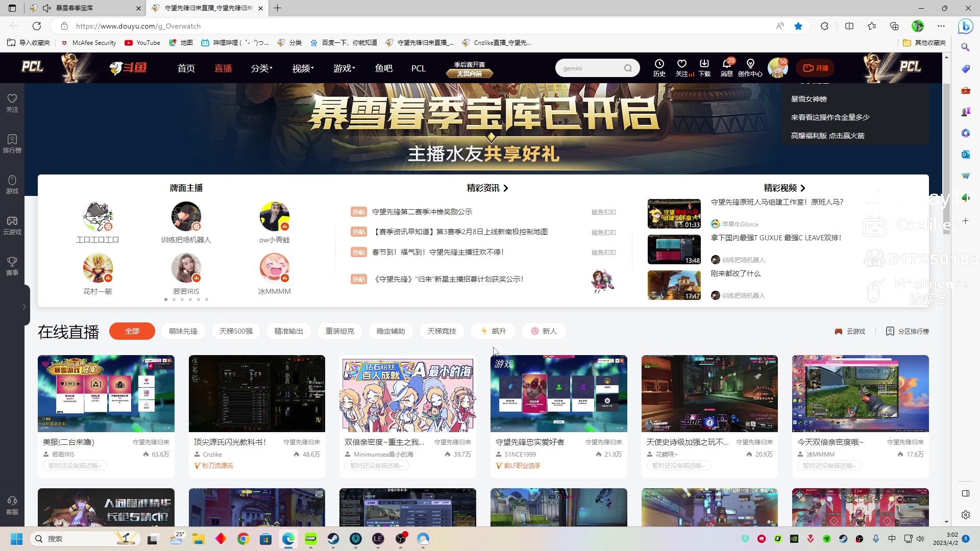Select the 萌妹先锋 filter pill
The width and height of the screenshot is (980, 551).
click(183, 331)
